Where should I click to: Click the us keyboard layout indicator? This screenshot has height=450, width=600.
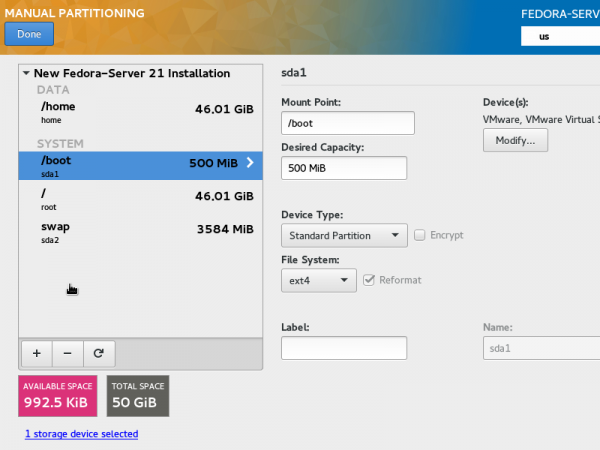[x=560, y=36]
